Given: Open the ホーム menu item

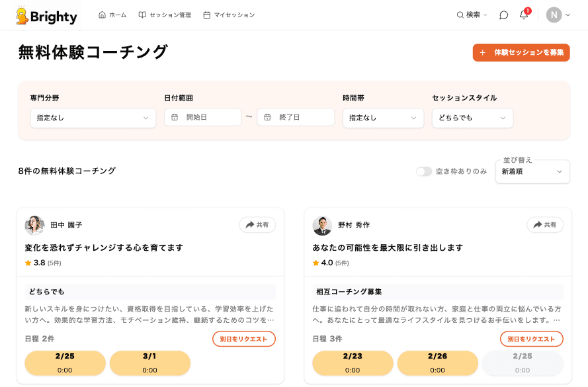Looking at the screenshot, I should pyautogui.click(x=112, y=13).
